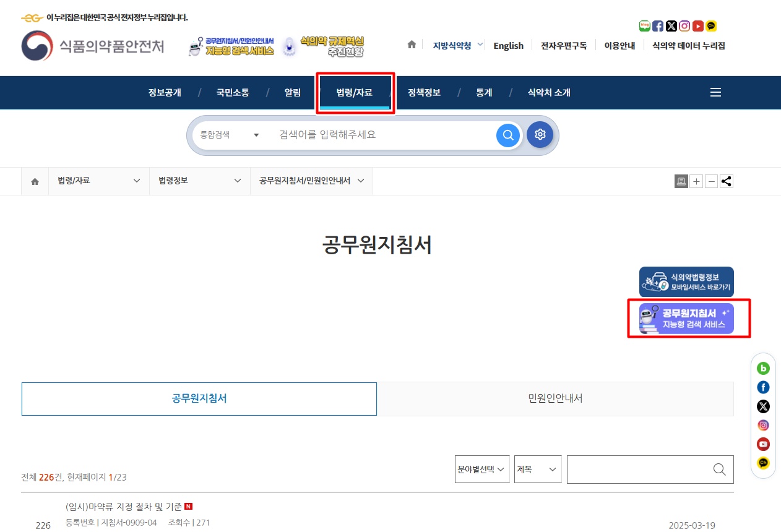Open the print page icon
The height and width of the screenshot is (532, 781).
coord(681,181)
